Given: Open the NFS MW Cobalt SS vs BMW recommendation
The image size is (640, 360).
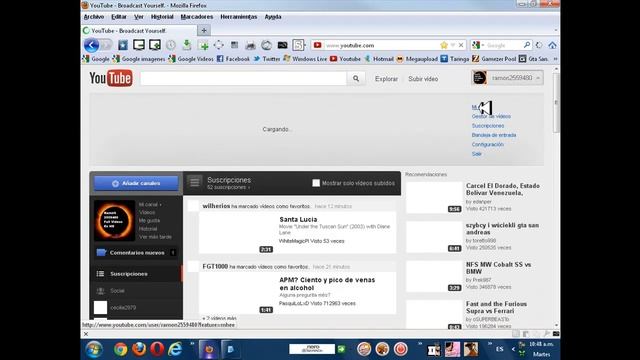Looking at the screenshot, I should point(498,268).
